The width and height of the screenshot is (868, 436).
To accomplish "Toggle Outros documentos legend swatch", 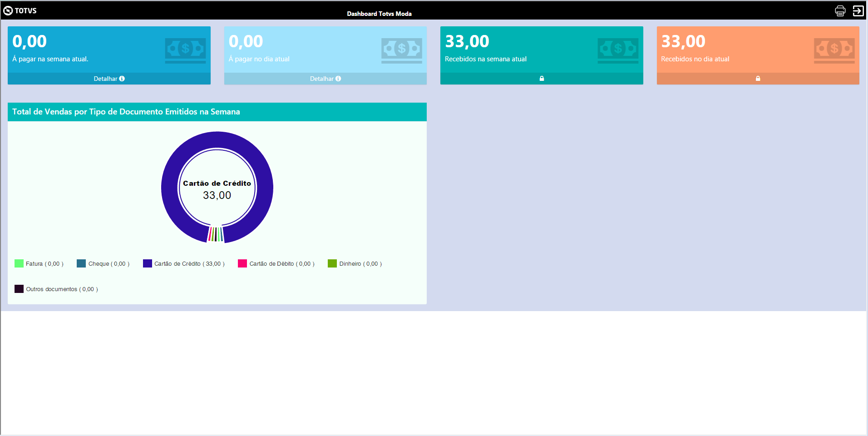I will pyautogui.click(x=19, y=289).
